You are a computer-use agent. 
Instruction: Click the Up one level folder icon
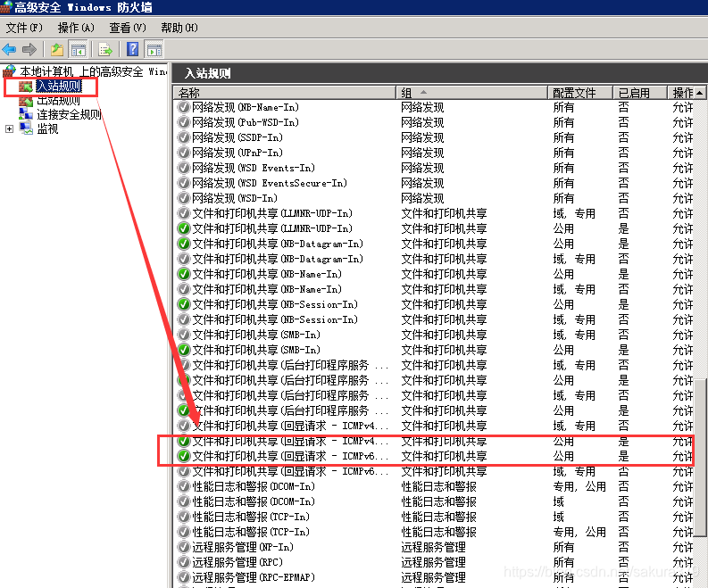pos(57,49)
